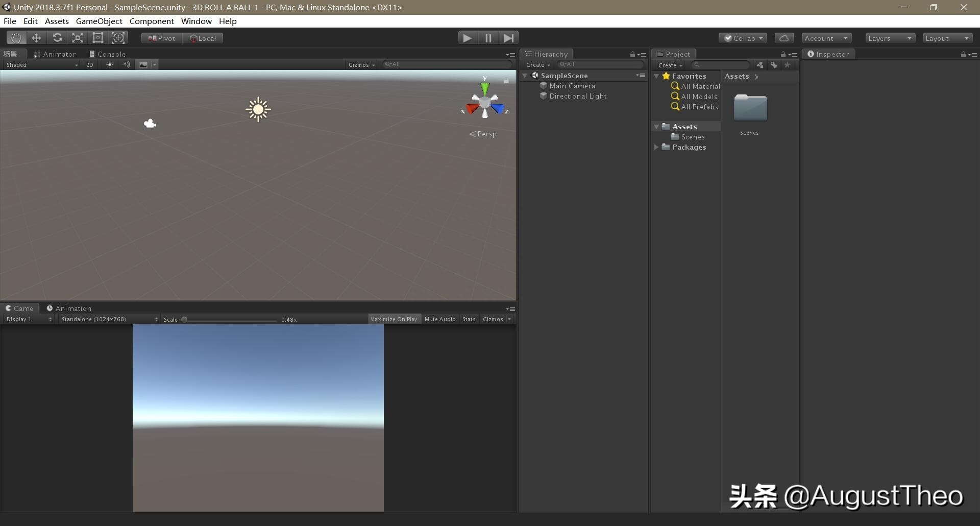Toggle Maximize On Play
The width and height of the screenshot is (980, 526).
pos(394,319)
